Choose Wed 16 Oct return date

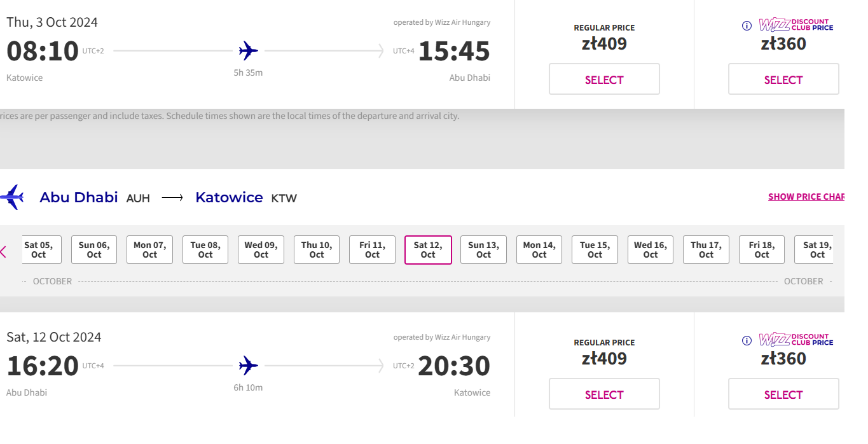pyautogui.click(x=651, y=250)
